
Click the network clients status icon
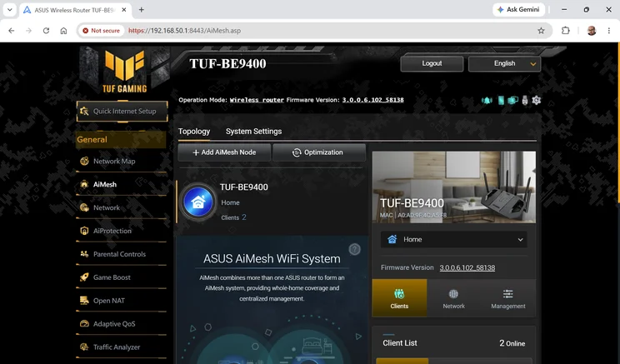[512, 101]
